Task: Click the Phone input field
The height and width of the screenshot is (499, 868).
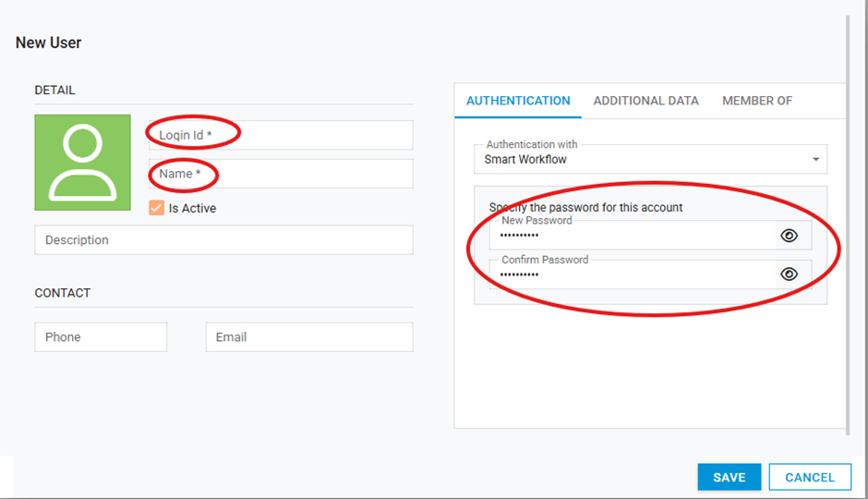Action: point(101,337)
